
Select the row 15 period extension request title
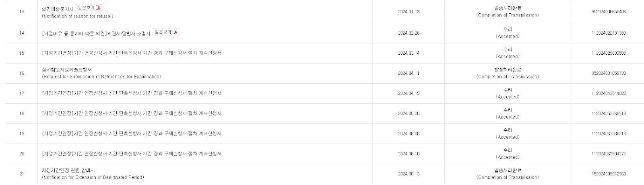(x=132, y=53)
